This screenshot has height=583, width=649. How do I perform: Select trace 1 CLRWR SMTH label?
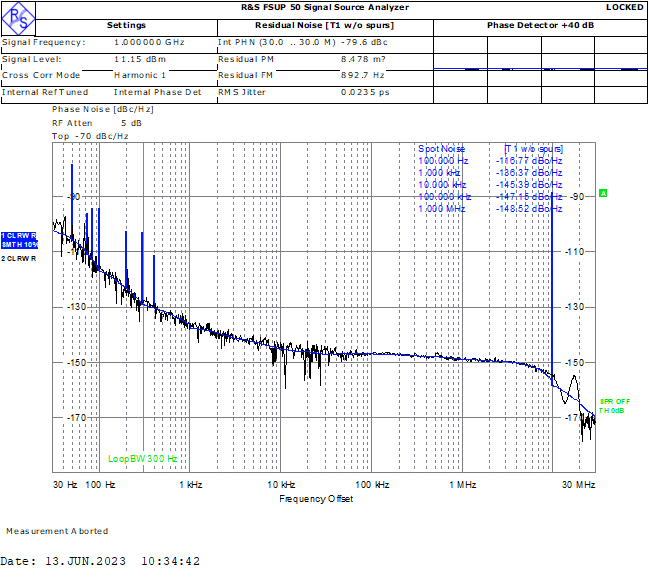19,240
